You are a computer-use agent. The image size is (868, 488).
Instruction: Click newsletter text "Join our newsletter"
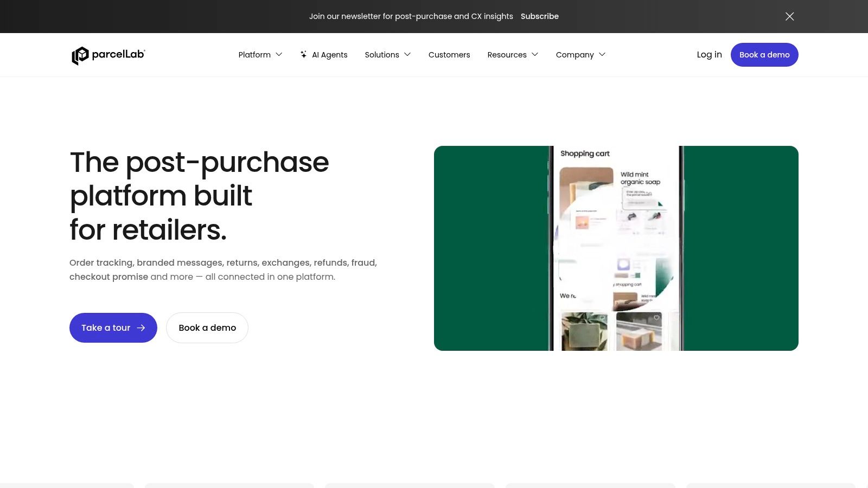click(344, 16)
